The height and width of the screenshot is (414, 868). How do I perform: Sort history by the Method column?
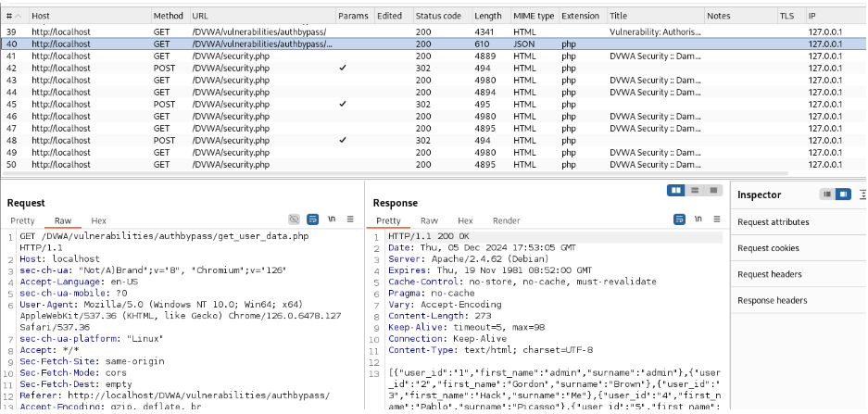point(168,16)
